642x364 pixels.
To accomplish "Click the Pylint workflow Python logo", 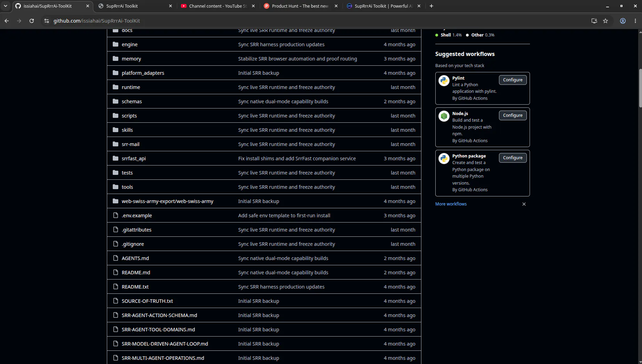I will tap(444, 81).
